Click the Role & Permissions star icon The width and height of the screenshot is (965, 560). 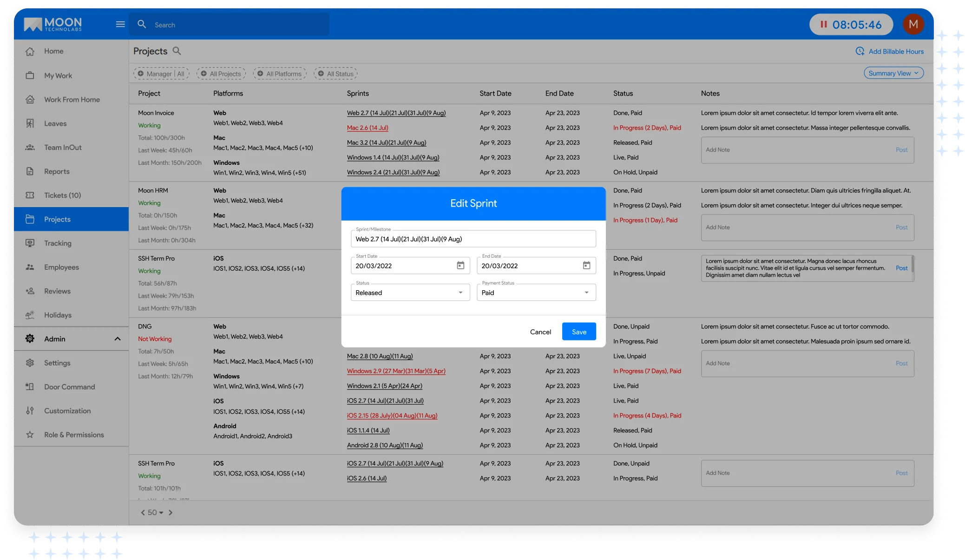tap(30, 435)
